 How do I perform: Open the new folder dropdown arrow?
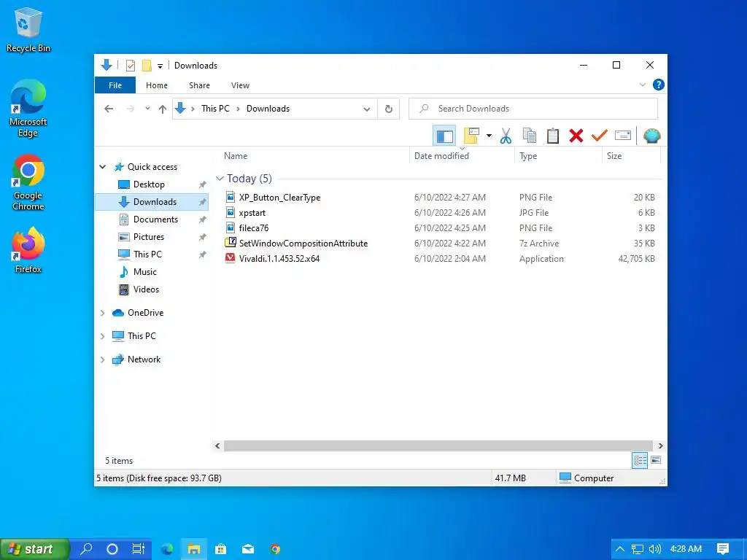(489, 136)
